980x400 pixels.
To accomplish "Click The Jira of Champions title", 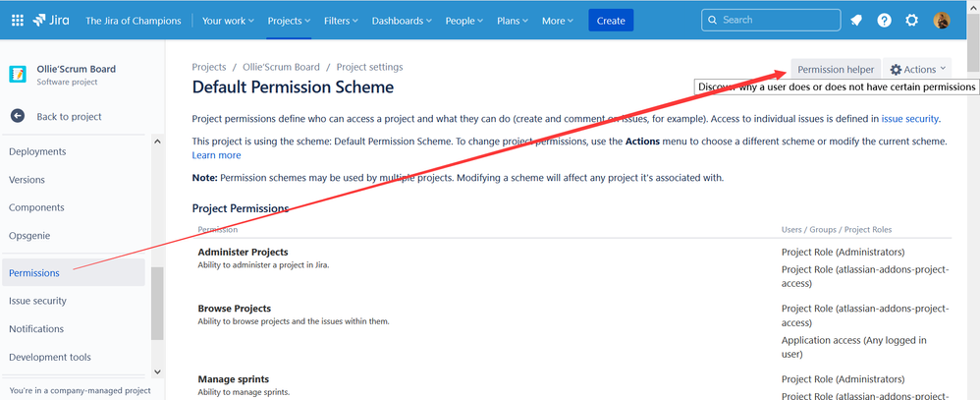I will tap(134, 21).
